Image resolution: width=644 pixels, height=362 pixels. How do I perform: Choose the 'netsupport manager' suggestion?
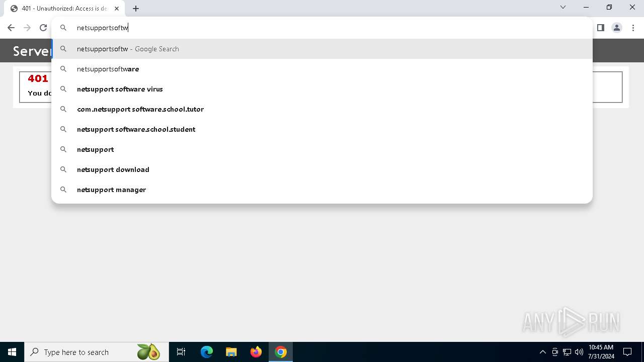pos(322,190)
